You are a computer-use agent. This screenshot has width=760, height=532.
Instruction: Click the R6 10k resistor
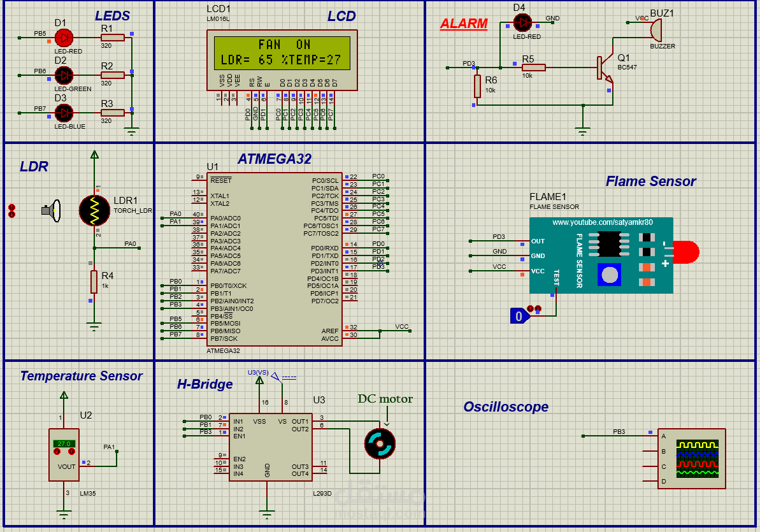pyautogui.click(x=477, y=86)
